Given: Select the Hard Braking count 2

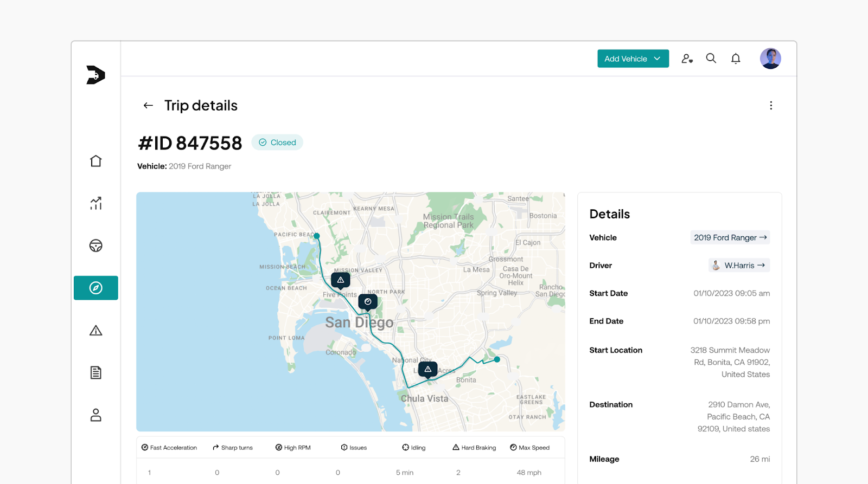Looking at the screenshot, I should 458,473.
